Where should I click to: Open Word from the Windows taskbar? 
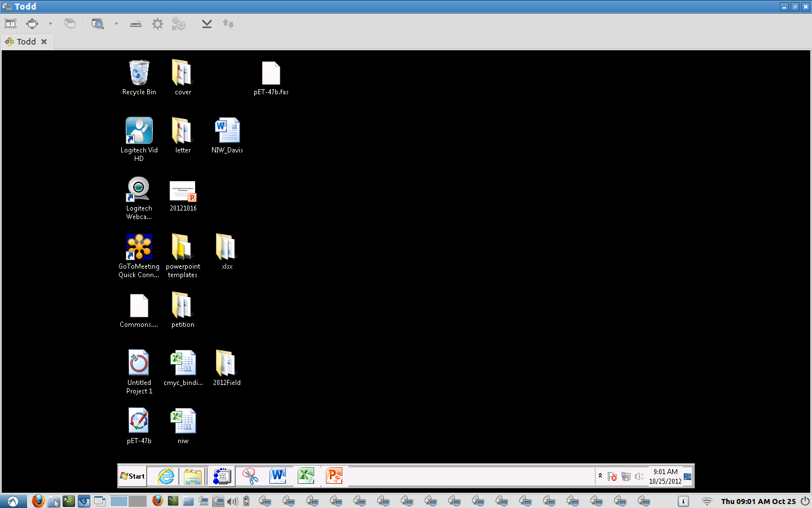click(x=278, y=476)
